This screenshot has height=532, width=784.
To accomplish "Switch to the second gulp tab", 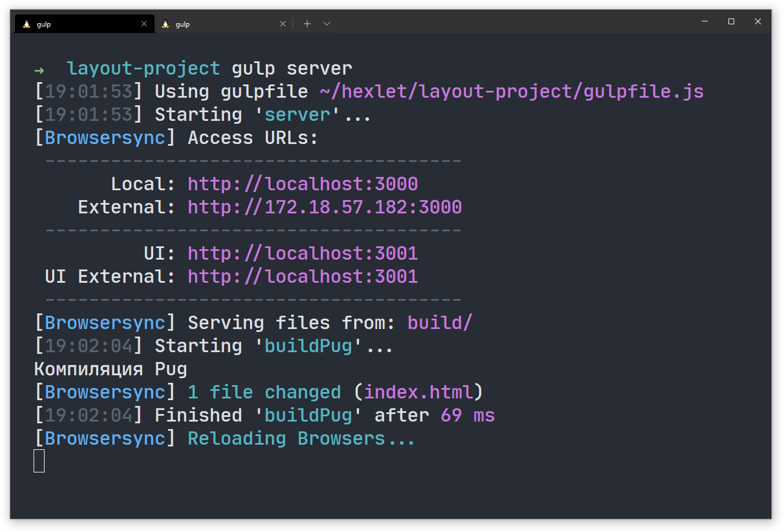I will click(x=220, y=24).
